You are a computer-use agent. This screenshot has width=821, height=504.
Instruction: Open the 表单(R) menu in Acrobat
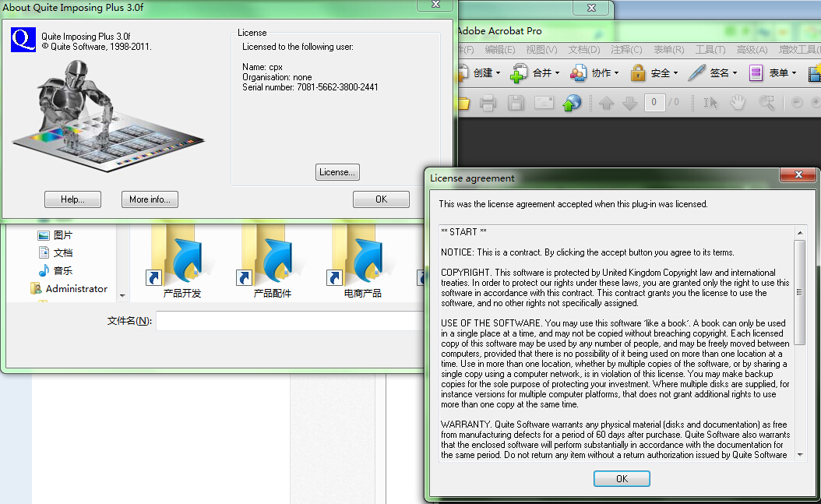tap(668, 50)
